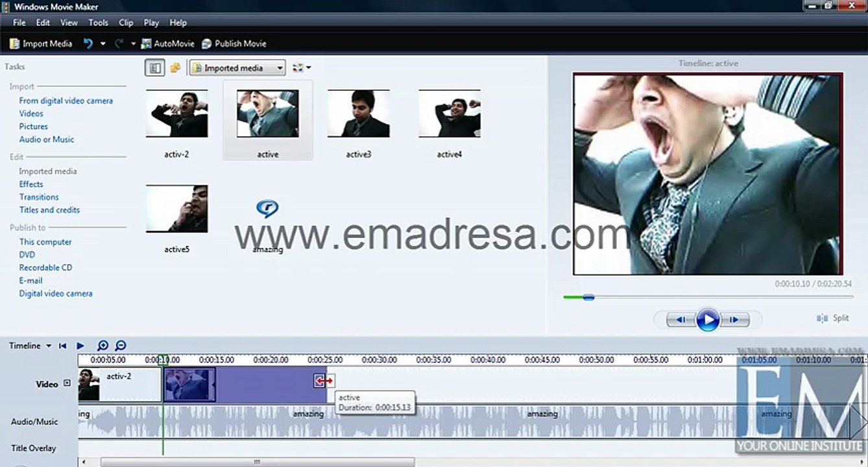Click the Zoom Timeline Out icon
Image resolution: width=868 pixels, height=467 pixels.
click(120, 346)
